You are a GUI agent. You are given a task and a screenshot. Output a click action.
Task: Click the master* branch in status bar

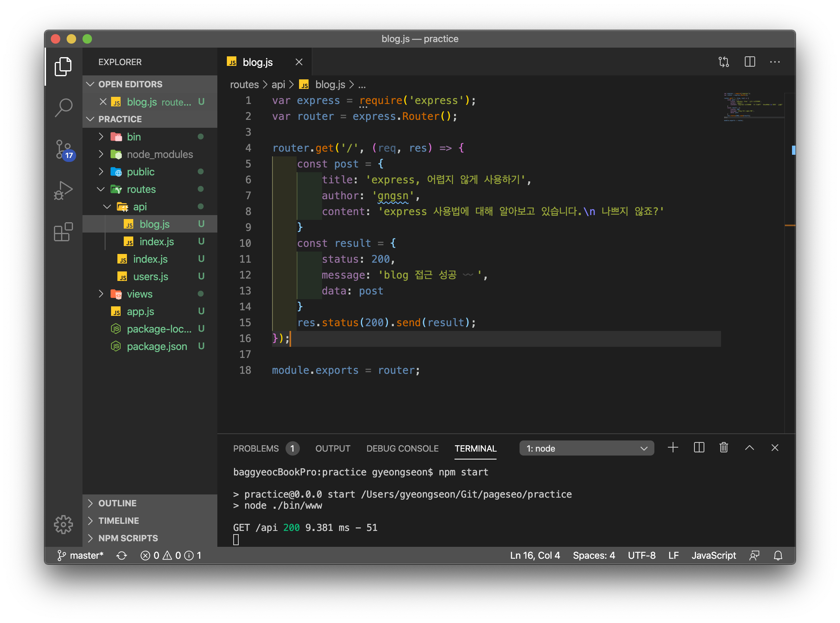tap(81, 556)
